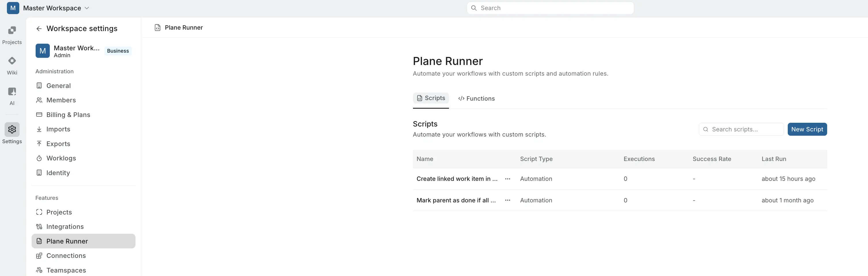Open the AI panel from the left rail

[x=12, y=95]
